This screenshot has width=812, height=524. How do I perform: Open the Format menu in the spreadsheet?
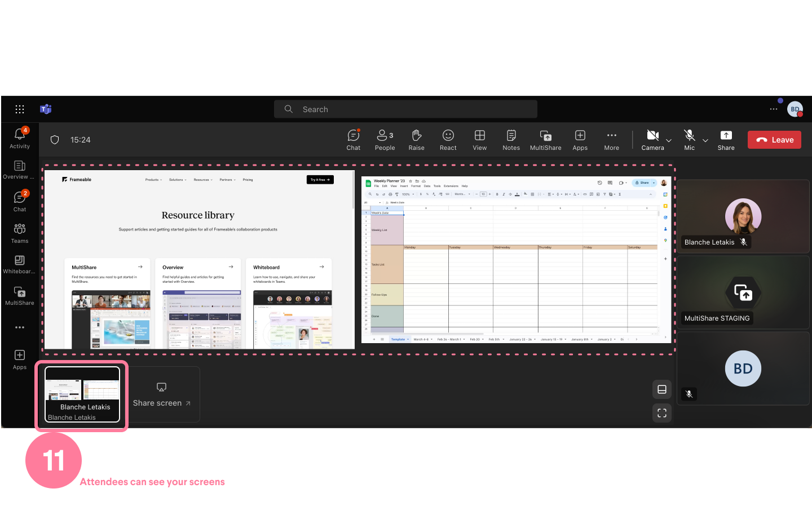416,185
